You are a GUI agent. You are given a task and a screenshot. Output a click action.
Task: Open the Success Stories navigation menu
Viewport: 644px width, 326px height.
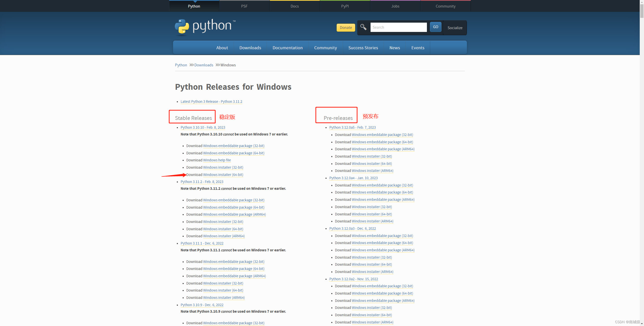coord(363,48)
